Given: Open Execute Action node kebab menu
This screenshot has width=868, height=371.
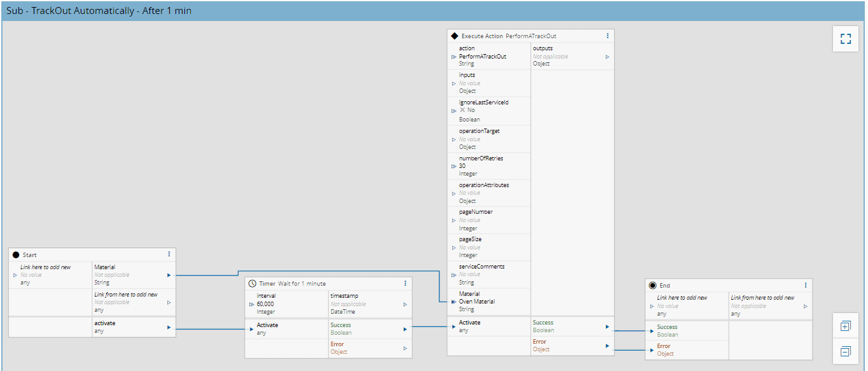Looking at the screenshot, I should pyautogui.click(x=607, y=36).
